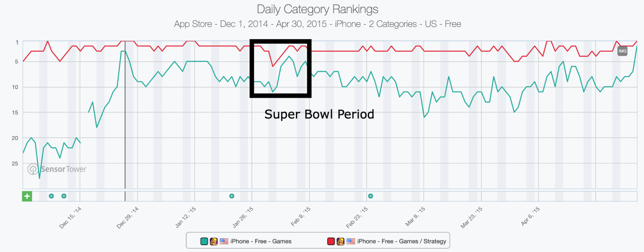Viewport: 644px width, 252px height.
Task: Click the app icon beside the red legend swatch
Action: pyautogui.click(x=340, y=241)
